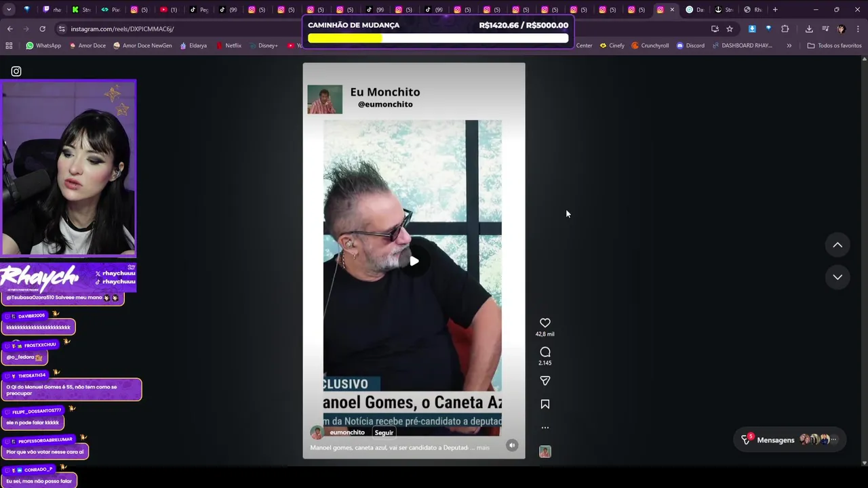The image size is (868, 488).
Task: Open DASHBOARD RHAY bookmark
Action: [x=742, y=45]
